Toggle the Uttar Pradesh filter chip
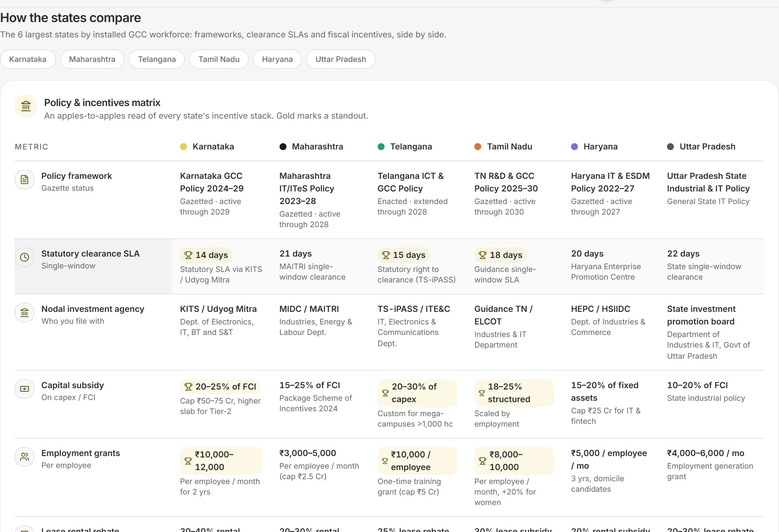Screen dimensions: 779x532 (341, 59)
